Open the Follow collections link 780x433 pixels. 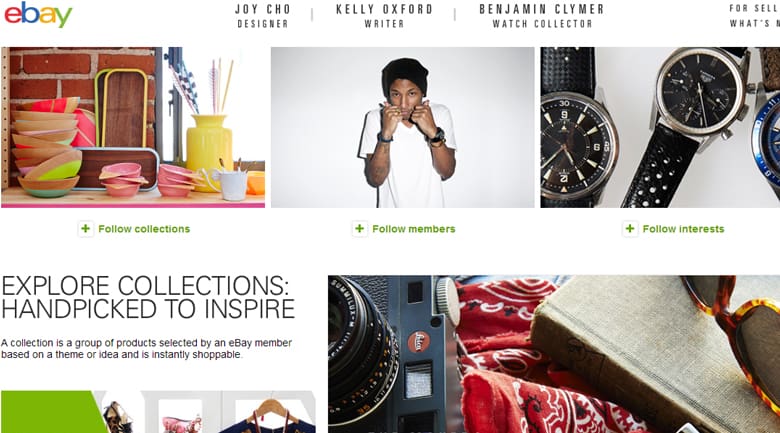click(x=144, y=229)
